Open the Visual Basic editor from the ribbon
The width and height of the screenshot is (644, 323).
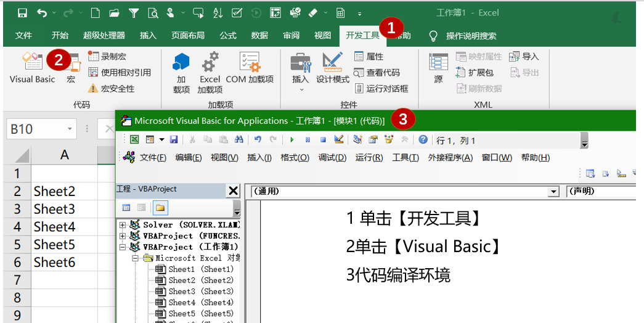click(x=33, y=68)
